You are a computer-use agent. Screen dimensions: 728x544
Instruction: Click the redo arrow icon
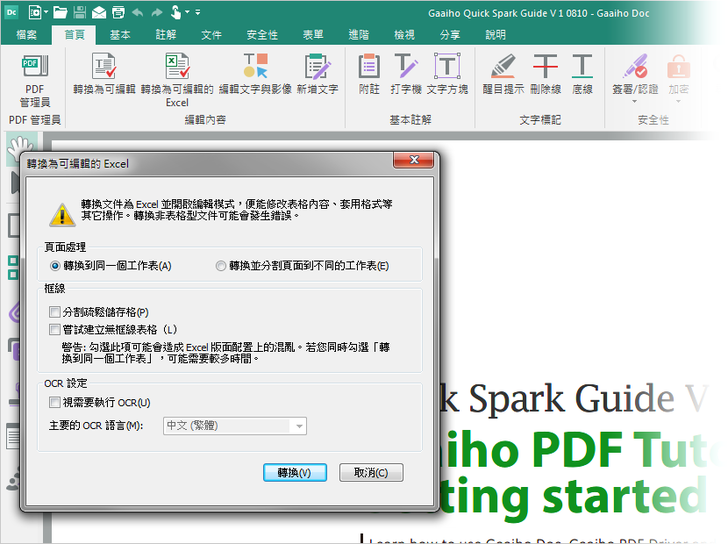click(x=157, y=13)
